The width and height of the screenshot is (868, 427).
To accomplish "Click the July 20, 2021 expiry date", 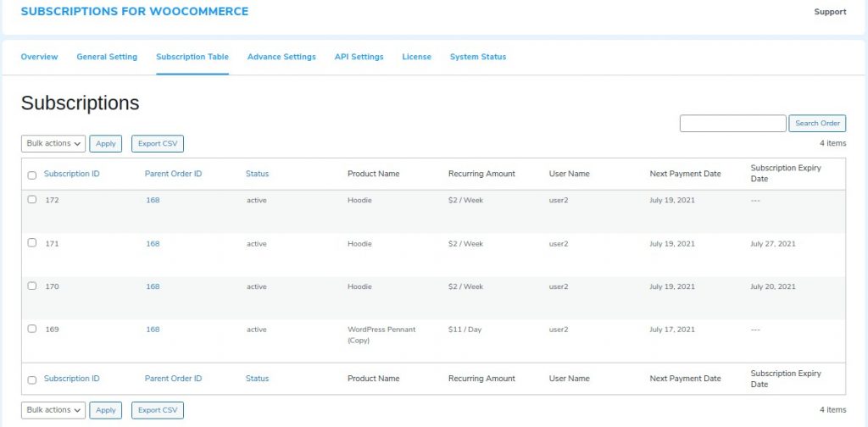I will pyautogui.click(x=773, y=286).
